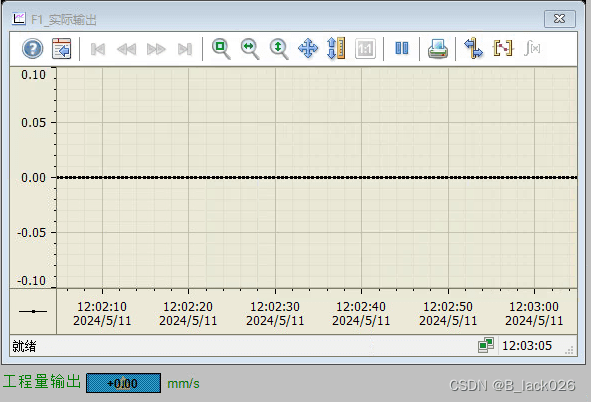Activate zoom value axis tool
This screenshot has height=402, width=591.
(279, 49)
